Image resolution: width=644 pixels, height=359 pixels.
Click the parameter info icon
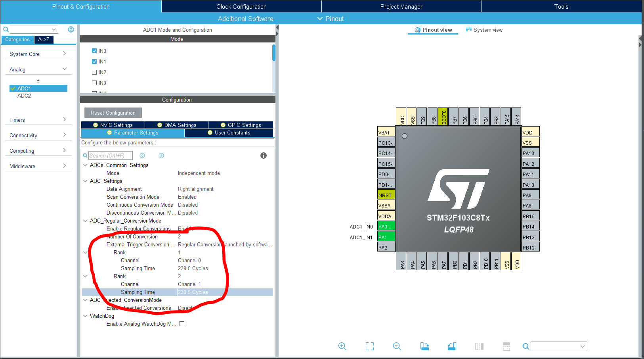pyautogui.click(x=264, y=156)
